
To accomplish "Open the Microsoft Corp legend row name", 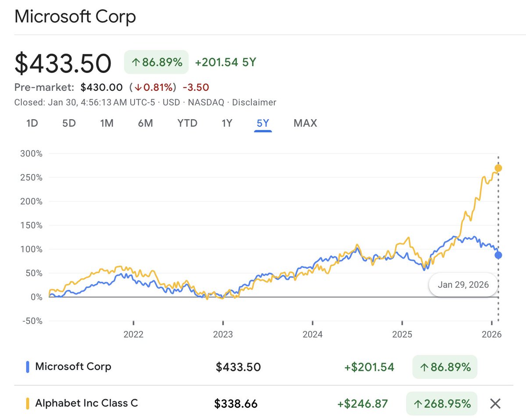I will point(73,367).
